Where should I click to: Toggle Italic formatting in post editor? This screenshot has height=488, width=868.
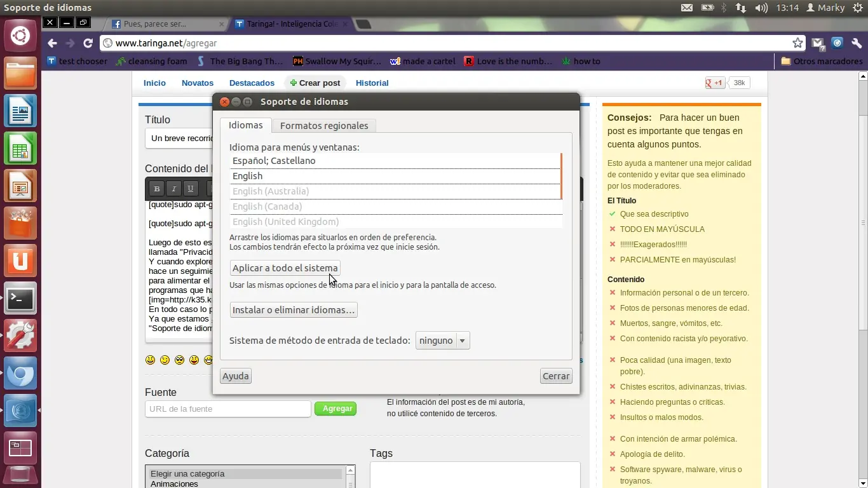coord(173,189)
